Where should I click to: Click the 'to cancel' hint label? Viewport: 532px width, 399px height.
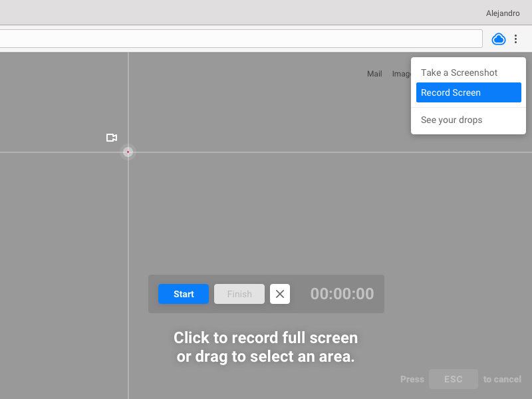point(502,379)
